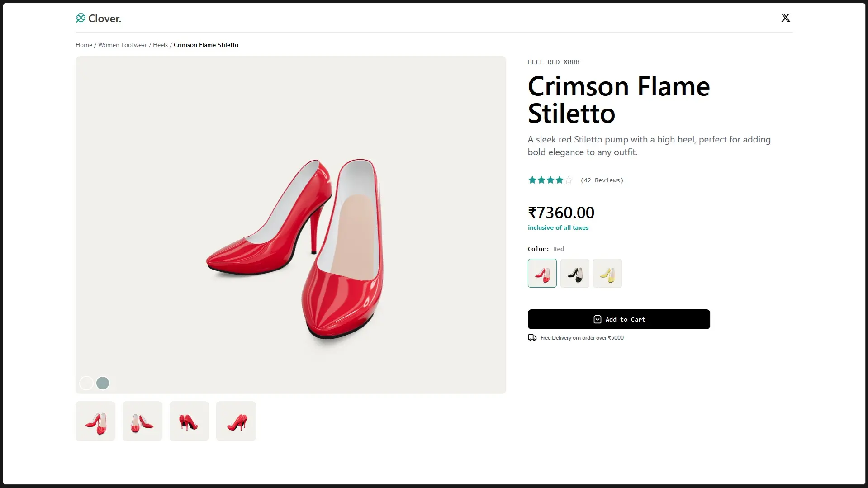This screenshot has width=868, height=488.
Task: Choose the white background circle swatch
Action: point(86,383)
